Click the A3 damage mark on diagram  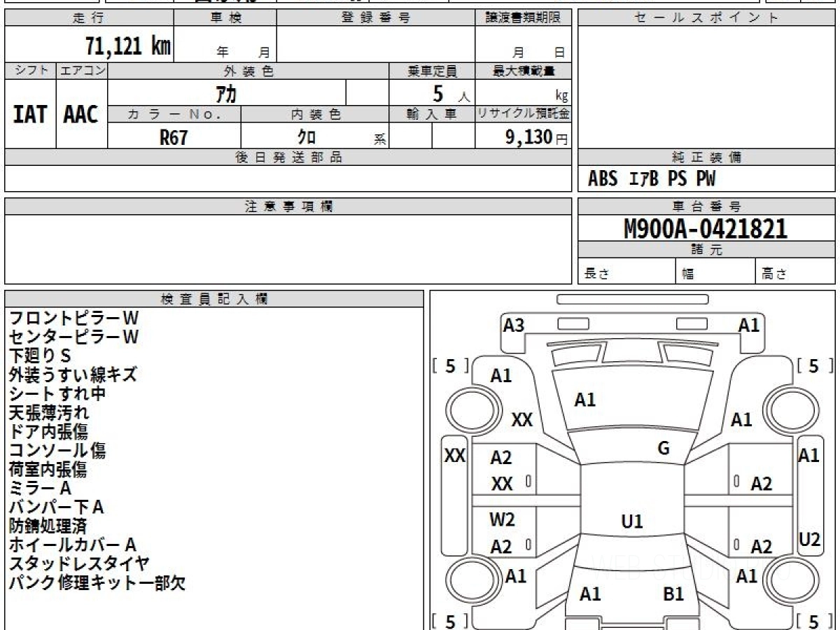pyautogui.click(x=514, y=325)
